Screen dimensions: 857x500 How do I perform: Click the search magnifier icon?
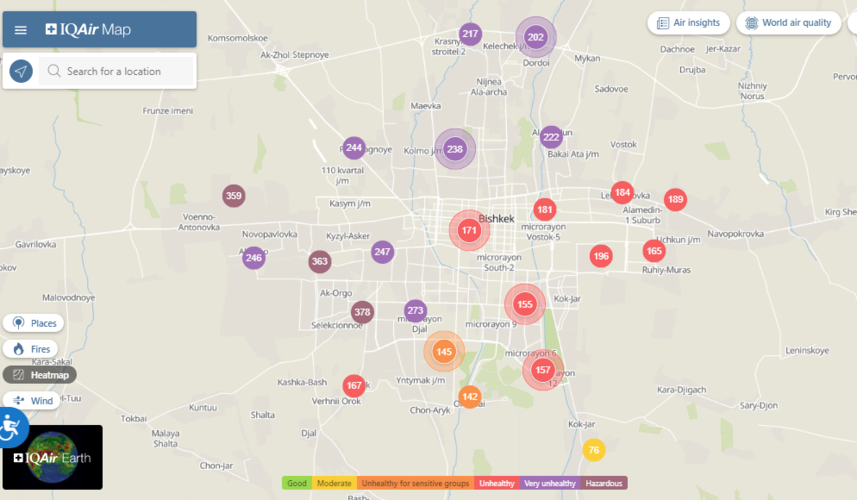pyautogui.click(x=54, y=71)
